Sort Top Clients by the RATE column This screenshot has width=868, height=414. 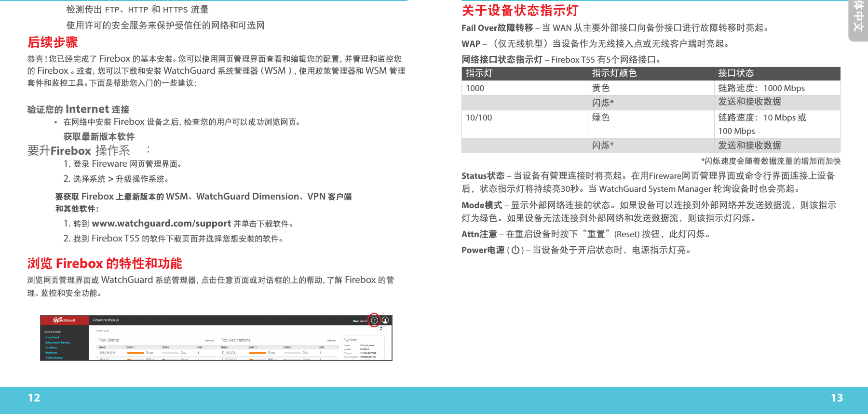pyautogui.click(x=131, y=347)
